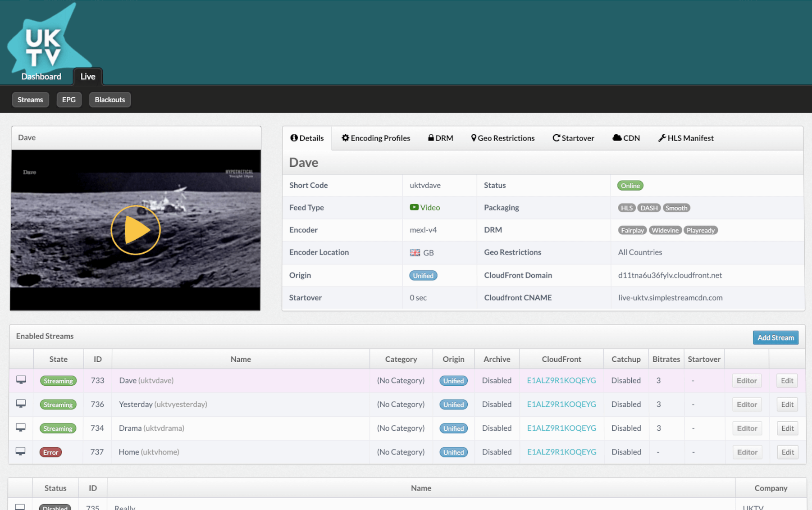Open the Startover tab
812x510 pixels.
[573, 138]
